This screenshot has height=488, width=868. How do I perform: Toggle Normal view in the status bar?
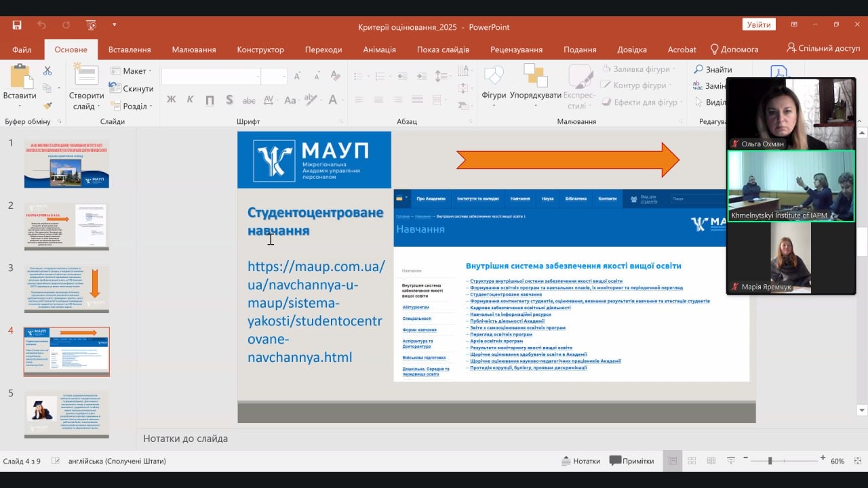point(672,461)
